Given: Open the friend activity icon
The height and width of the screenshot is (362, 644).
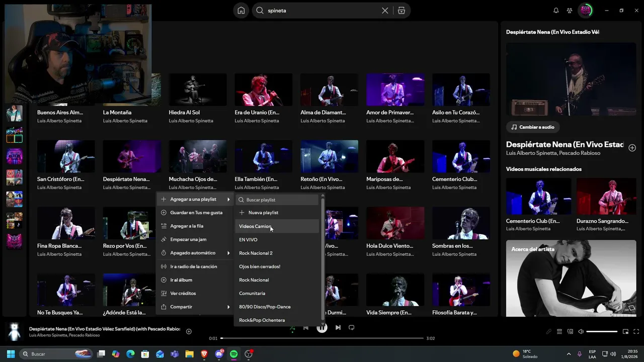Looking at the screenshot, I should coord(569,11).
